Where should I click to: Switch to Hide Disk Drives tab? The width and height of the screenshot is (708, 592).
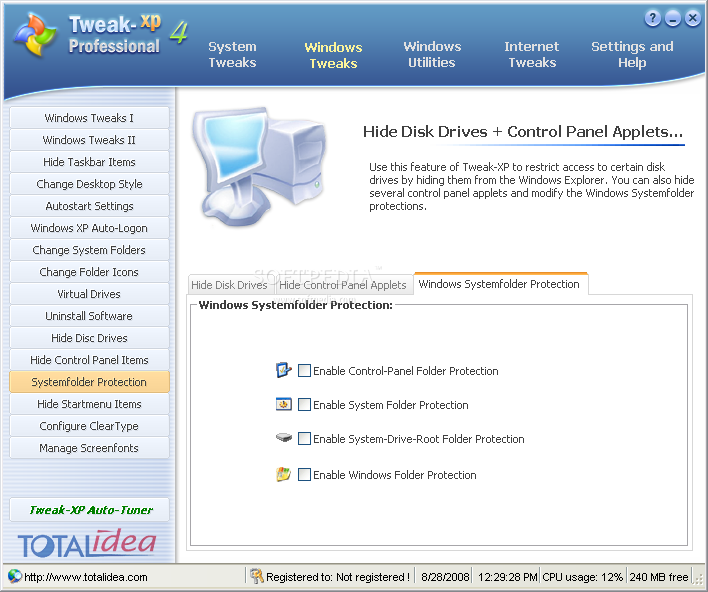[x=229, y=285]
